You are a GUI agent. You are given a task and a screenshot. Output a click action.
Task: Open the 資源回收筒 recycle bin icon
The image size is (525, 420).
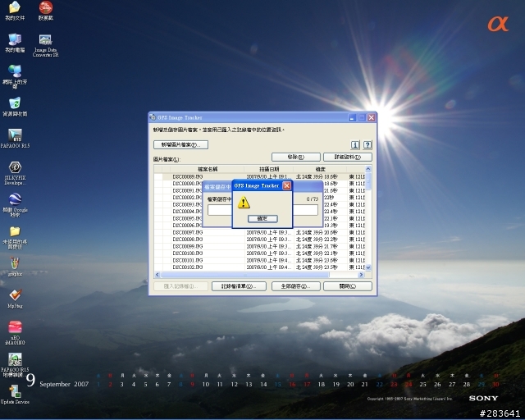[x=15, y=107]
